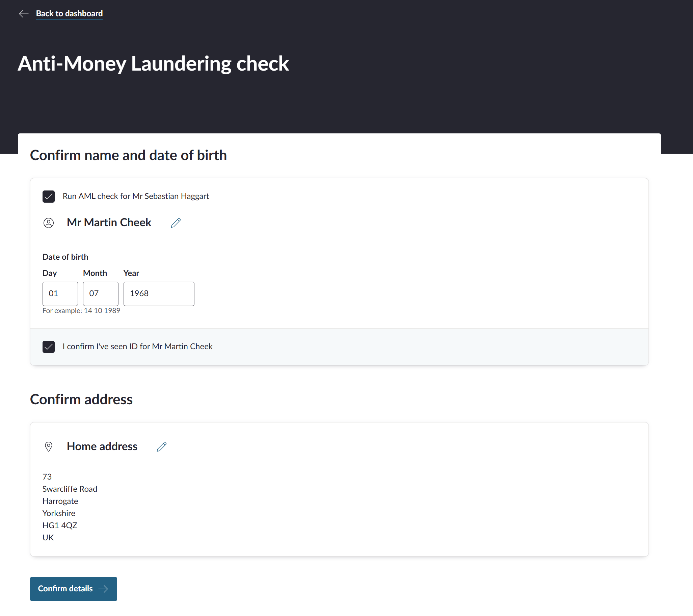Click the location pin icon by Home address
The width and height of the screenshot is (693, 616).
point(49,447)
